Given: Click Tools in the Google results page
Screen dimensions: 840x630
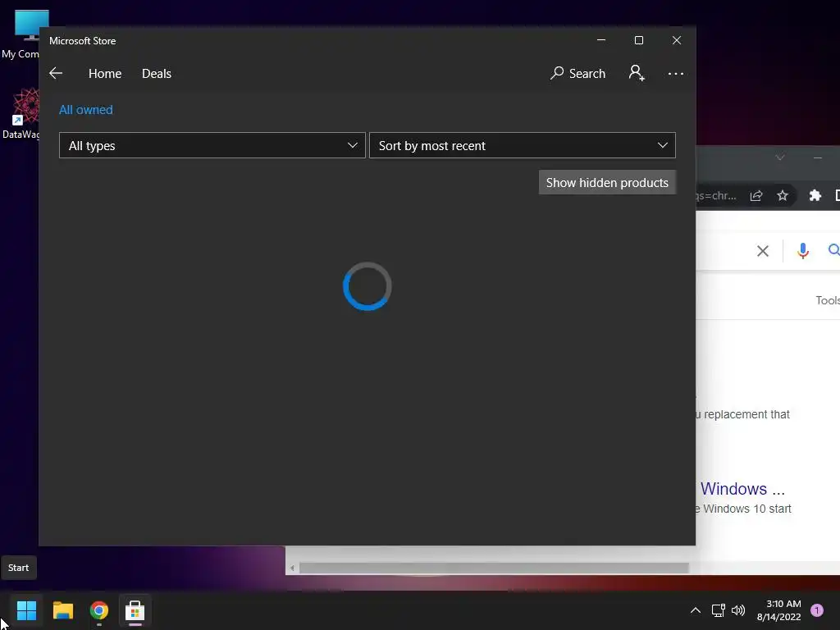Looking at the screenshot, I should pyautogui.click(x=828, y=300).
